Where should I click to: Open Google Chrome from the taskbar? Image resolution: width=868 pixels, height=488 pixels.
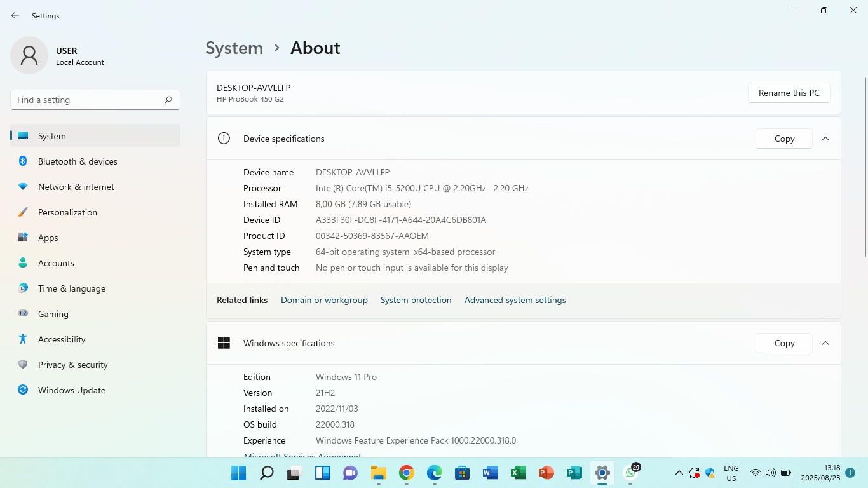tap(407, 473)
